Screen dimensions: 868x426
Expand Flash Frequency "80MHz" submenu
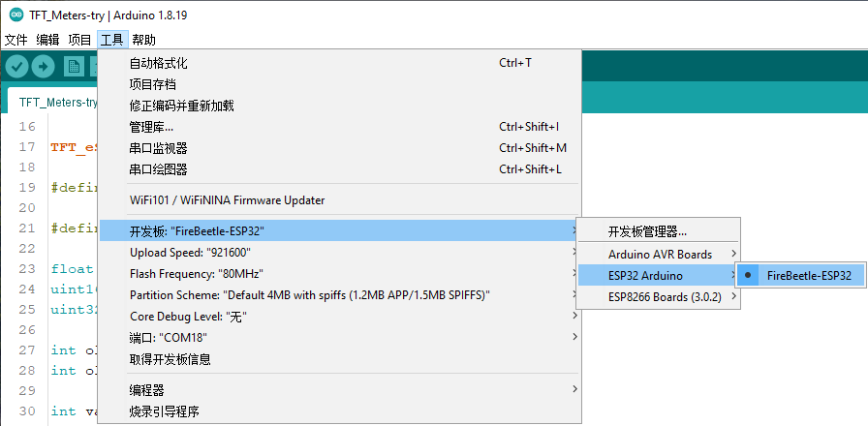(340, 274)
